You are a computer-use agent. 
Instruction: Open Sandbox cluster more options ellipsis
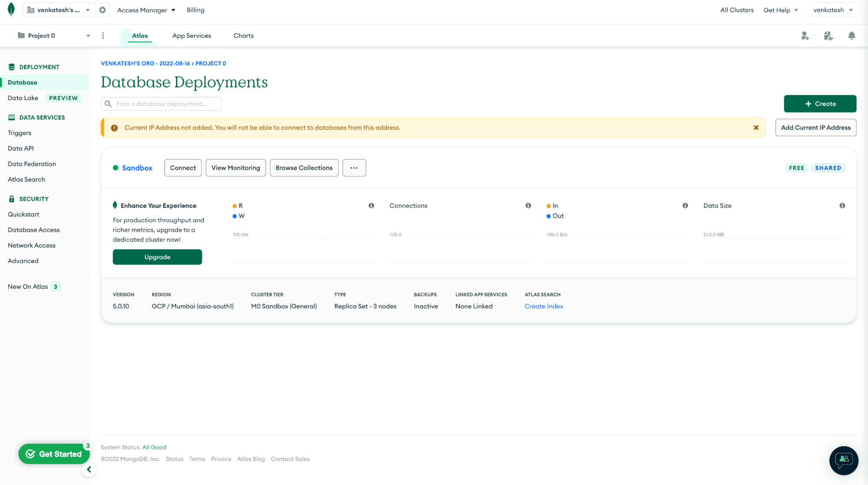pos(354,168)
